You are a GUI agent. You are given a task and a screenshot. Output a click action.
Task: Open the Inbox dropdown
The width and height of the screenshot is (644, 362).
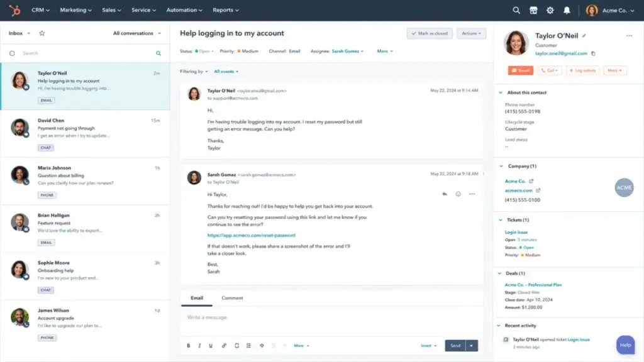[19, 33]
